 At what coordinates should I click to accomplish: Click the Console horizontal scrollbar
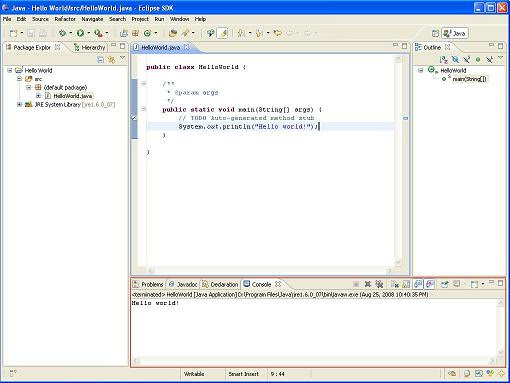[x=315, y=361]
